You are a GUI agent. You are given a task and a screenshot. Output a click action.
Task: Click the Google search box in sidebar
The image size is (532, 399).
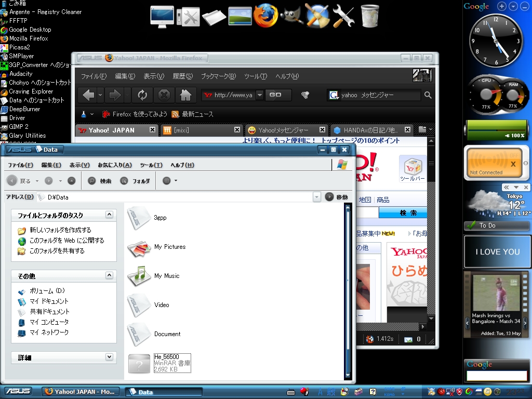(x=497, y=376)
